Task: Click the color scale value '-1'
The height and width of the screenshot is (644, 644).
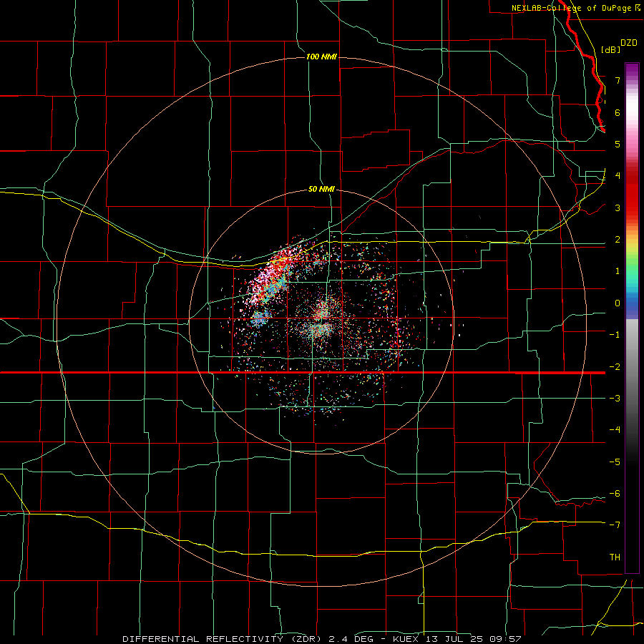Action: pyautogui.click(x=615, y=335)
